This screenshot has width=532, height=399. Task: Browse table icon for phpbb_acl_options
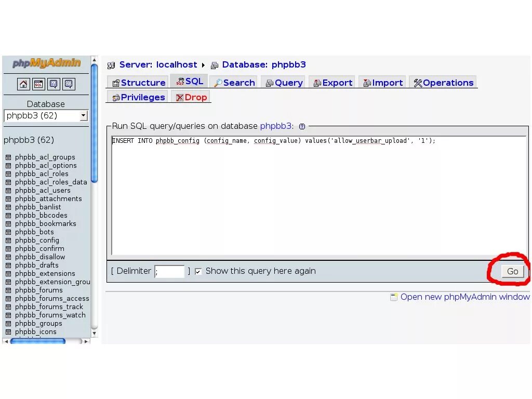pyautogui.click(x=8, y=166)
